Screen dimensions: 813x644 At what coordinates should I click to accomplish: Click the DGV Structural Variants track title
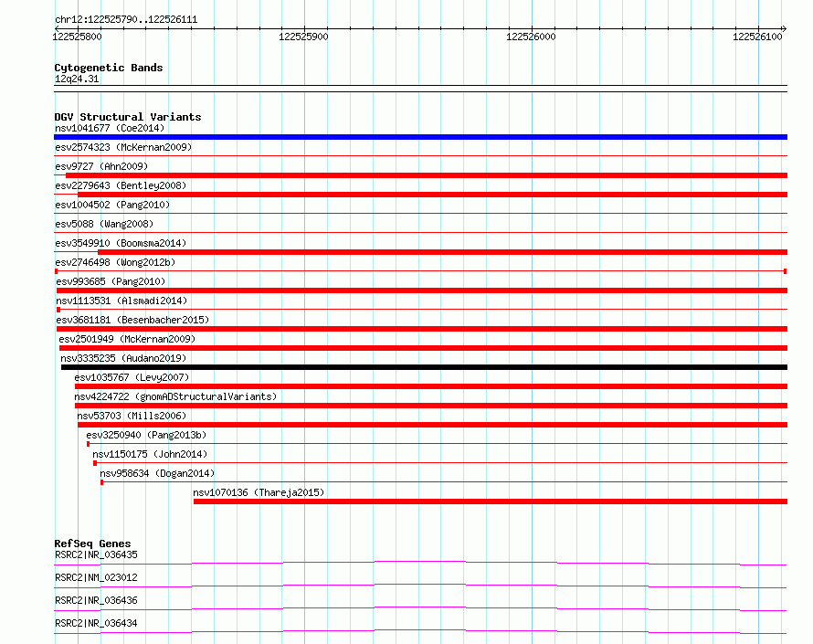tap(128, 117)
